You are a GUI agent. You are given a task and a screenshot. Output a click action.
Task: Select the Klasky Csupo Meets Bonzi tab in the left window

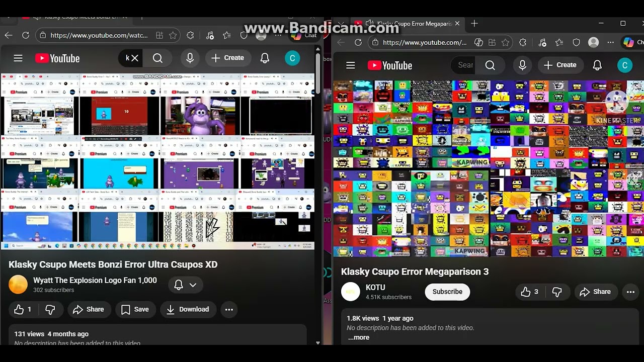point(75,17)
